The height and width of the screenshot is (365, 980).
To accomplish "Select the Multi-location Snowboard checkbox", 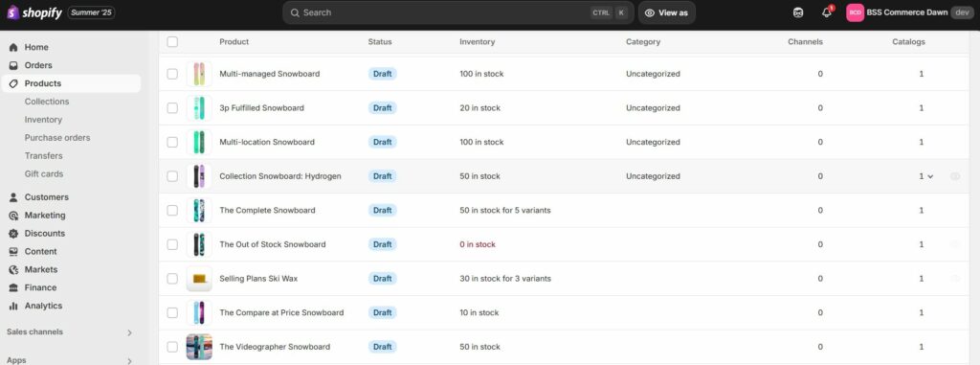I will click(x=172, y=142).
